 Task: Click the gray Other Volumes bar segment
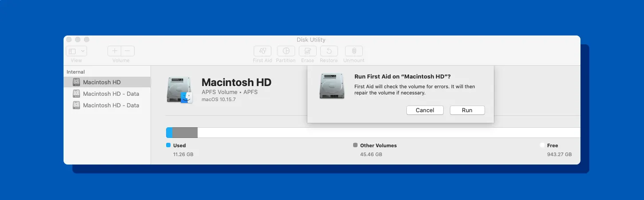[x=185, y=133]
